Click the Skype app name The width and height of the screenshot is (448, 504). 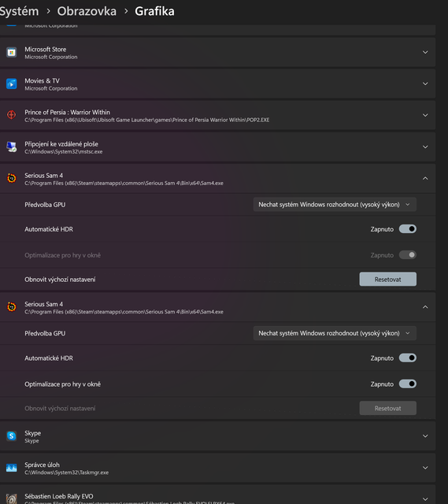click(33, 433)
